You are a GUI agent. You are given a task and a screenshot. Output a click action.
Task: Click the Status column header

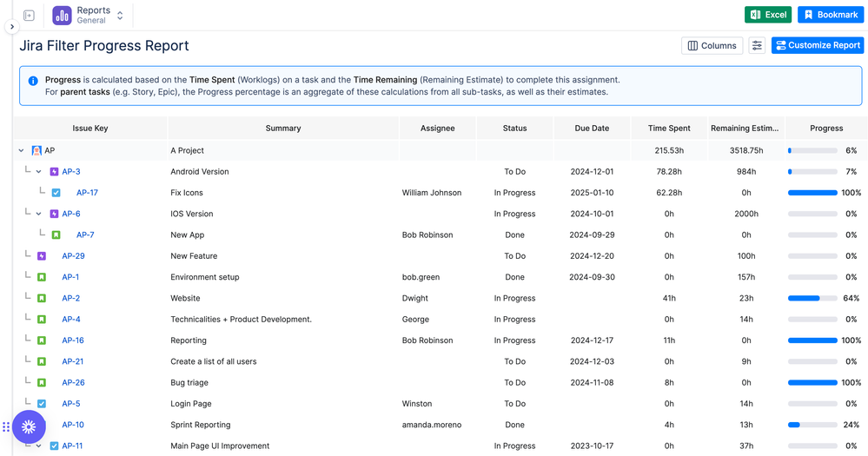pos(515,128)
